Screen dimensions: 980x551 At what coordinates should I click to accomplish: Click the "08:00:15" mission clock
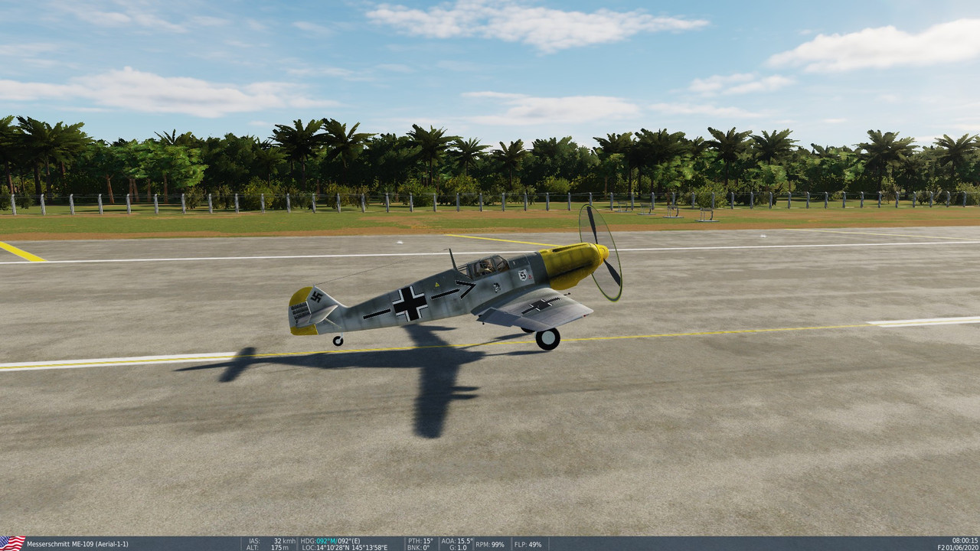pyautogui.click(x=965, y=540)
